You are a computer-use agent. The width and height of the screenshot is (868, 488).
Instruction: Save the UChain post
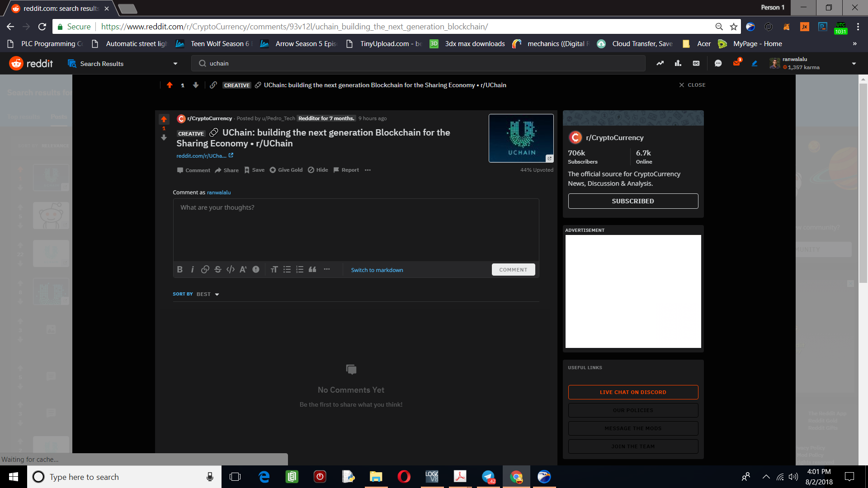pyautogui.click(x=255, y=170)
